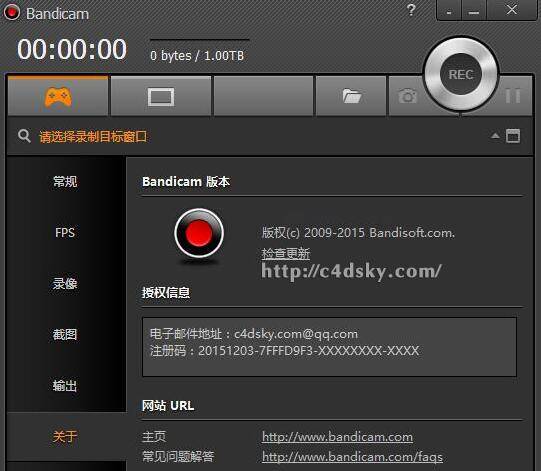This screenshot has width=541, height=471.
Task: Click the 检查更新 link
Action: point(286,253)
